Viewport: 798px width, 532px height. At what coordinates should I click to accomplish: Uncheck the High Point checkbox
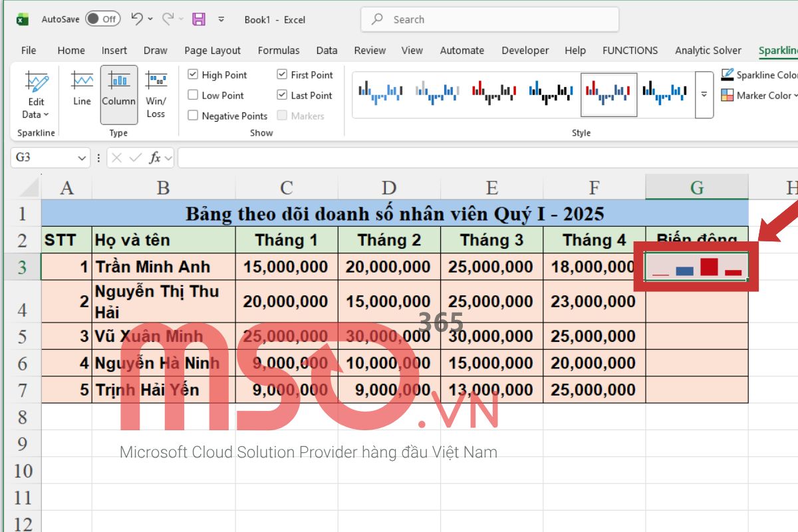point(193,74)
